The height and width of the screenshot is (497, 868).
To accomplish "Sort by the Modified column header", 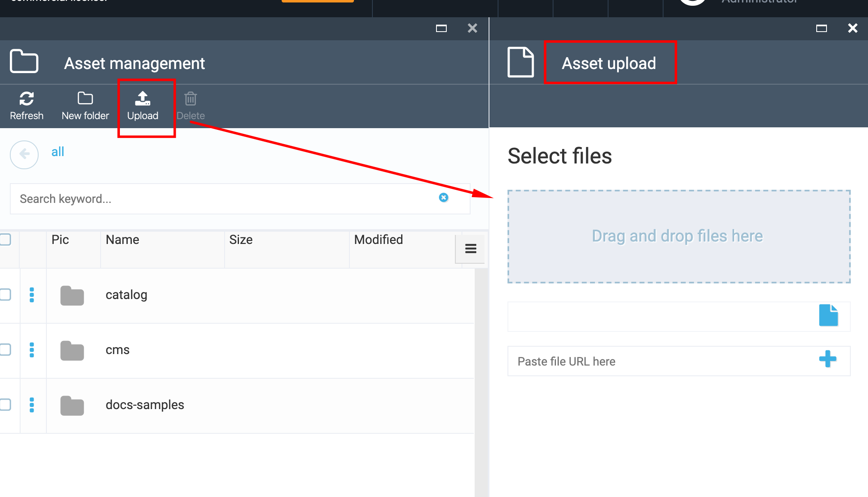I will pos(378,240).
